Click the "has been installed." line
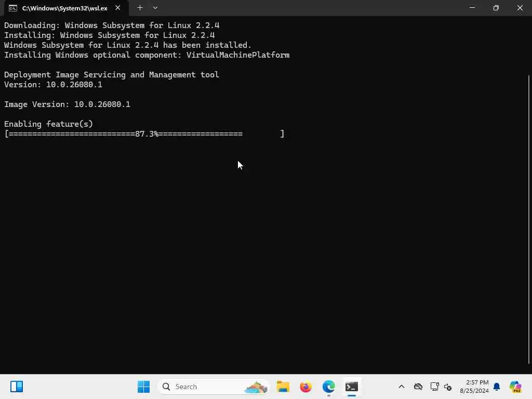The height and width of the screenshot is (399, 532). pos(128,45)
